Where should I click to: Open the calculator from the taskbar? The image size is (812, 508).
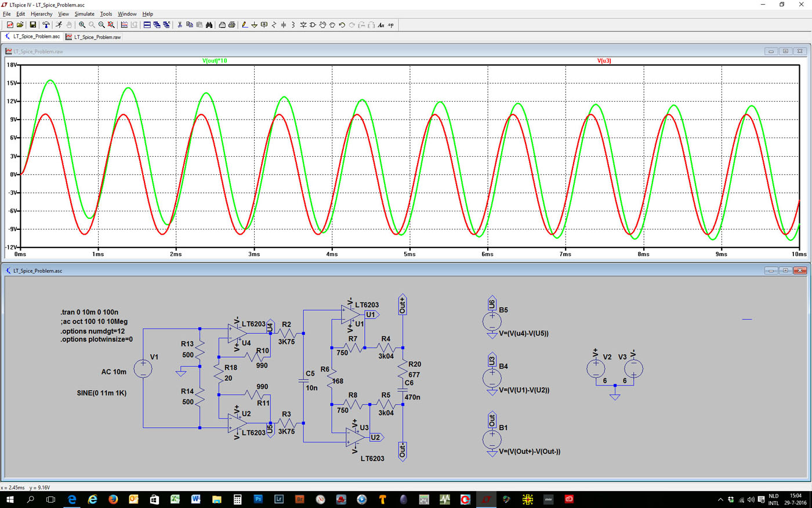[x=237, y=499]
